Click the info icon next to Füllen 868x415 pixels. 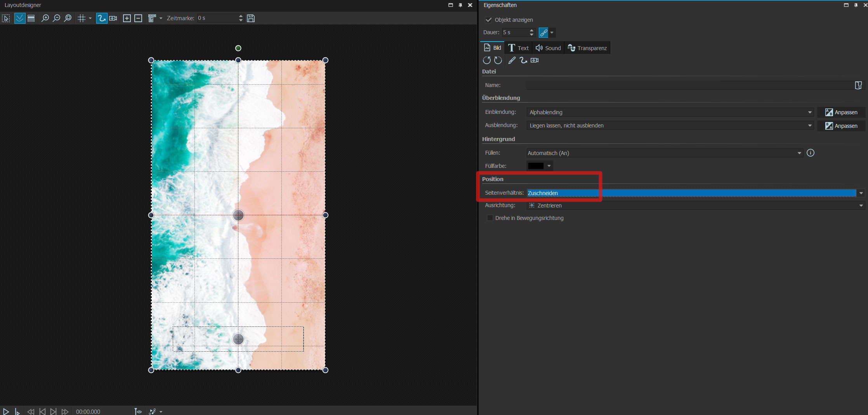coord(811,153)
